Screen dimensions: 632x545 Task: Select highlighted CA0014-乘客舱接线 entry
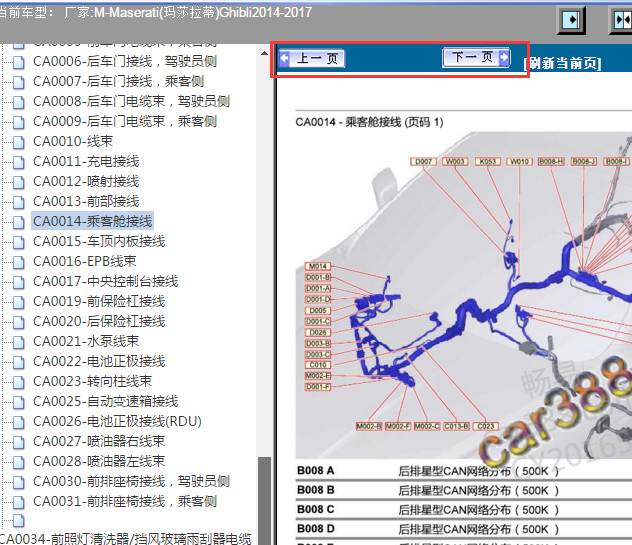point(92,221)
